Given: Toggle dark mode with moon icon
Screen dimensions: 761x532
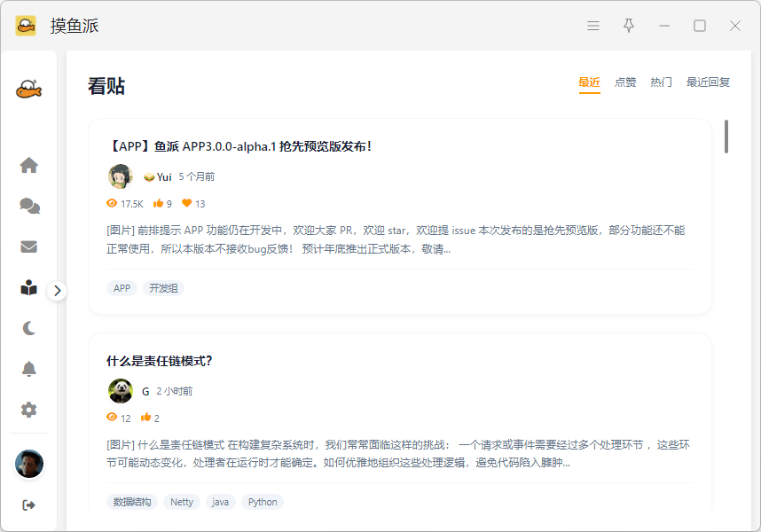Looking at the screenshot, I should coord(29,328).
